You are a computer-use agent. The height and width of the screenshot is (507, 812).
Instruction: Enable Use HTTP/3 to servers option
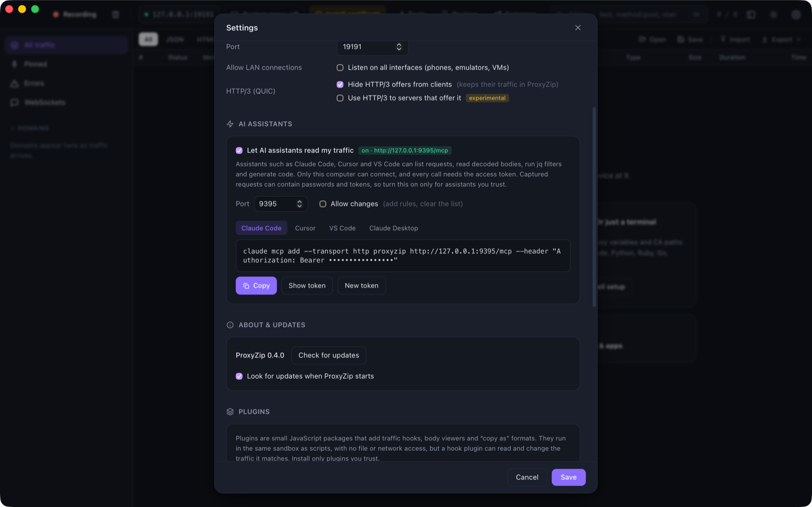[340, 98]
